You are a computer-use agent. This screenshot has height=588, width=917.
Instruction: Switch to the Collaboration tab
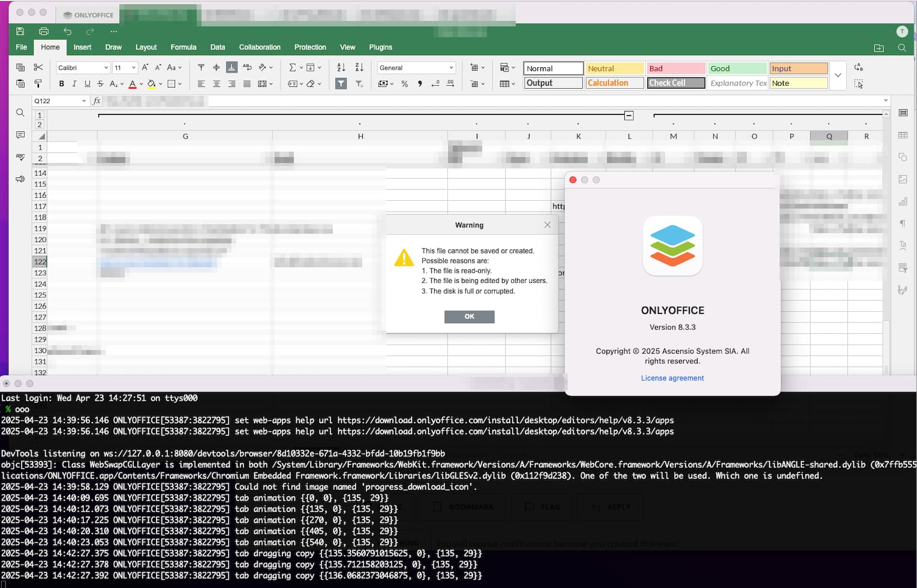(x=260, y=47)
